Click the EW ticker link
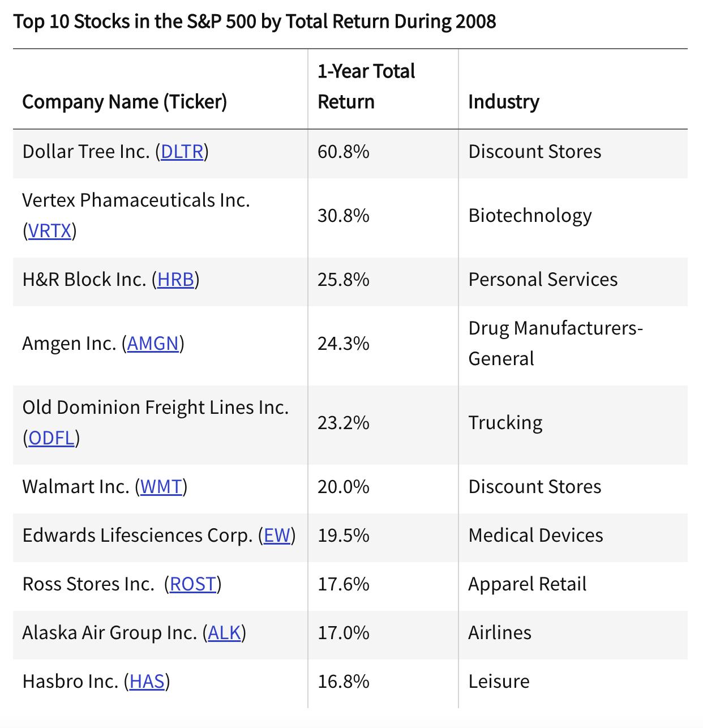 277,536
